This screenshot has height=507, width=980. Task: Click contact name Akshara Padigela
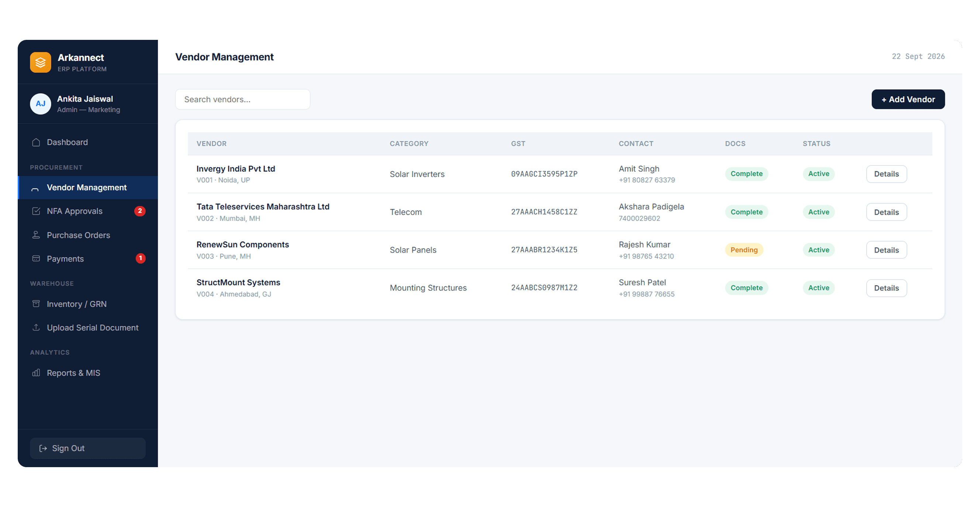(651, 207)
